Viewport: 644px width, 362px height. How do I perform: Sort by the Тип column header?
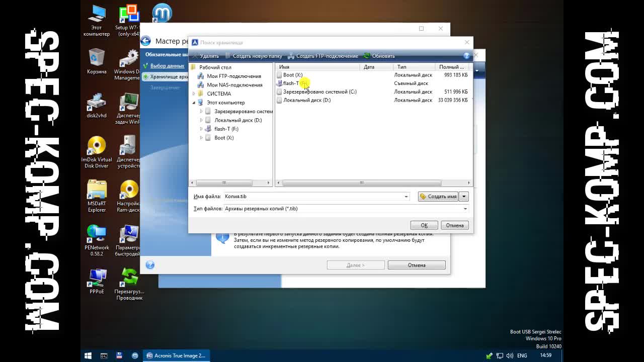414,67
